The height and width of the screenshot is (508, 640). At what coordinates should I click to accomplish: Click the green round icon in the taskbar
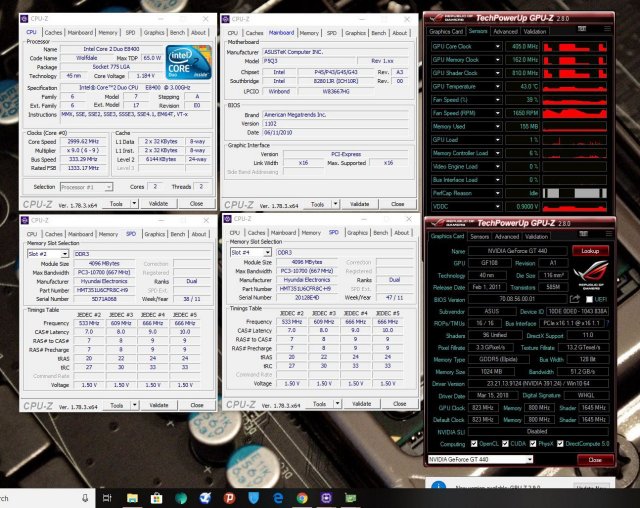[x=181, y=498]
